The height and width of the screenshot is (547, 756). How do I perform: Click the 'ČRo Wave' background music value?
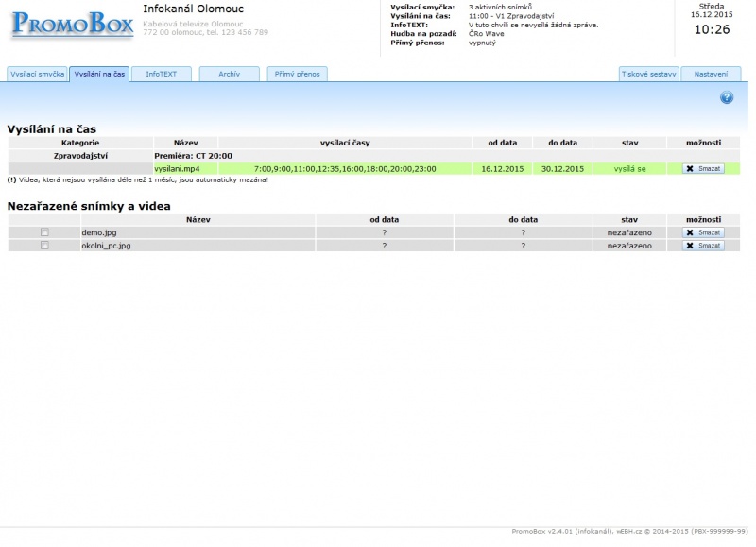486,34
